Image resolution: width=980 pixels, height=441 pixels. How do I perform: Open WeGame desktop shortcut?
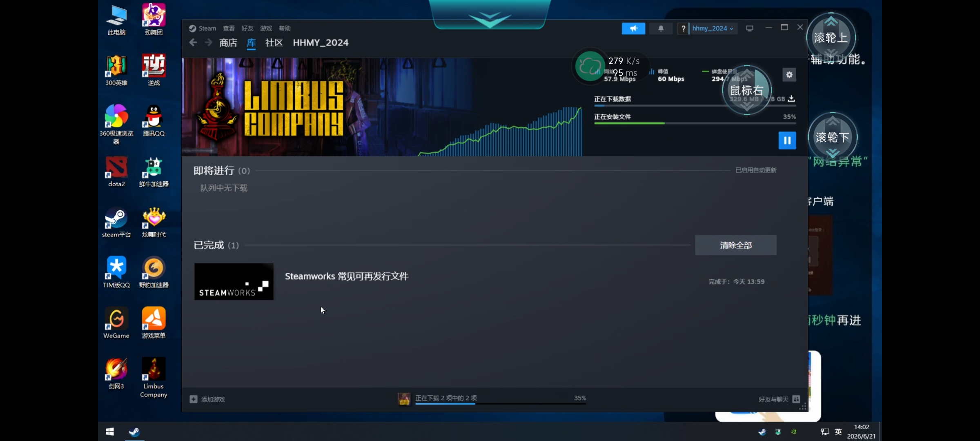pos(116,323)
